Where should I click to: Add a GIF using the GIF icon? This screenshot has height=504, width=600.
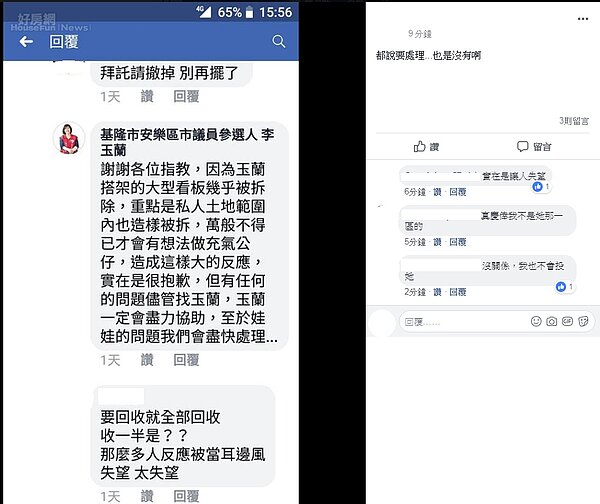point(567,321)
